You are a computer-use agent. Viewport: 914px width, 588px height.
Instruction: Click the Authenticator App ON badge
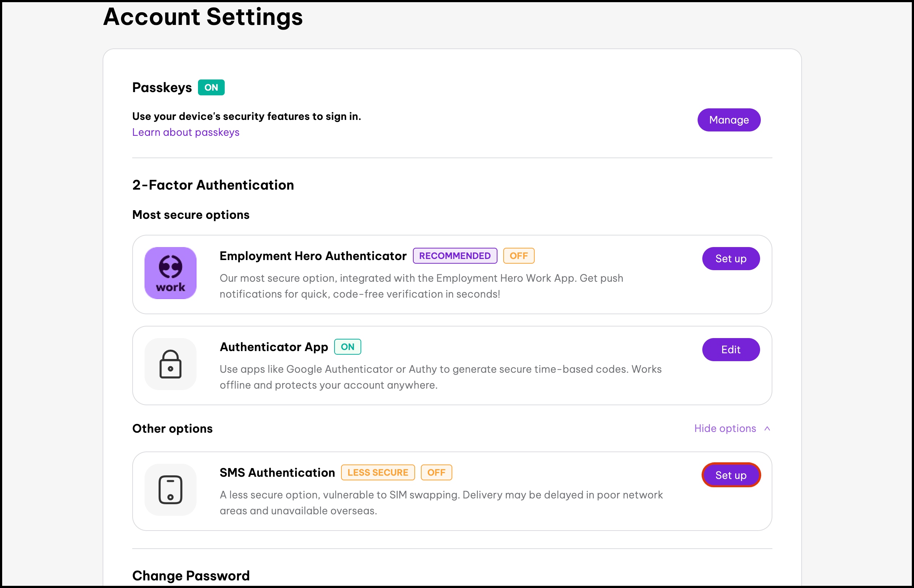(348, 347)
